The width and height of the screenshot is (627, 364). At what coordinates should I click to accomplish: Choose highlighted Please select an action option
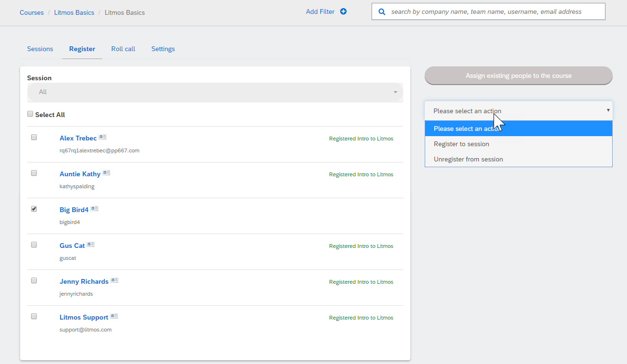[518, 128]
